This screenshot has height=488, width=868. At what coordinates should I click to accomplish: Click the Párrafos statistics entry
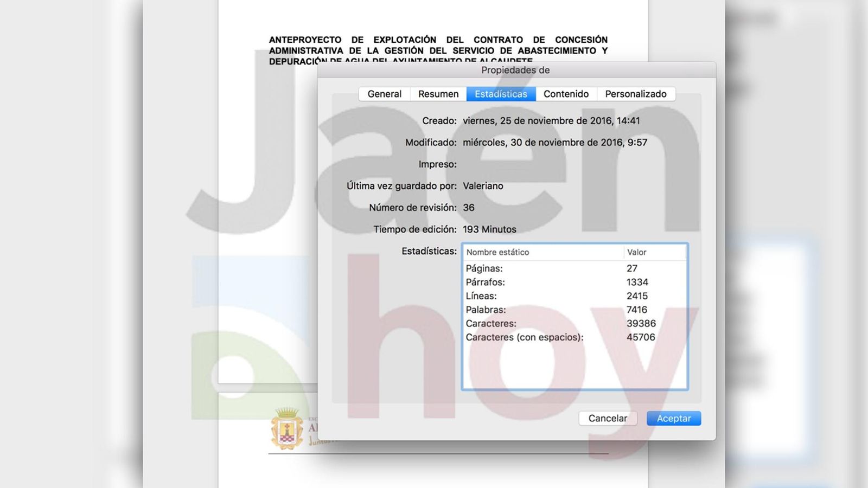515,282
